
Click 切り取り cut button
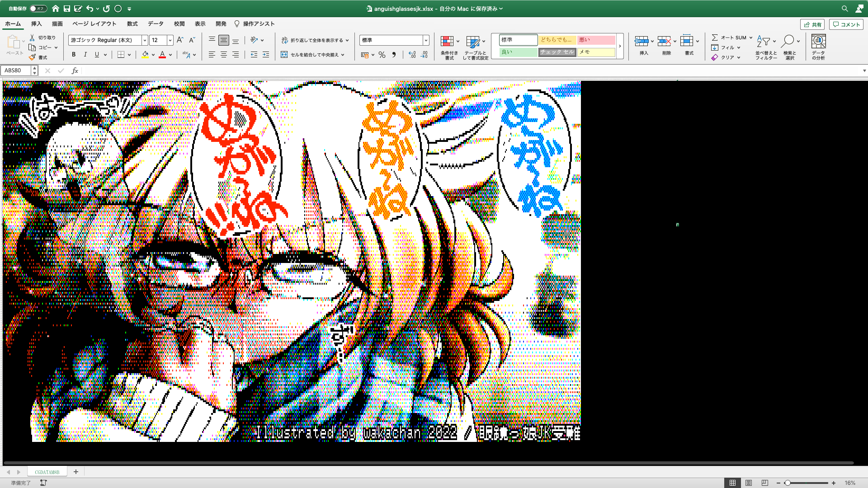pos(43,38)
